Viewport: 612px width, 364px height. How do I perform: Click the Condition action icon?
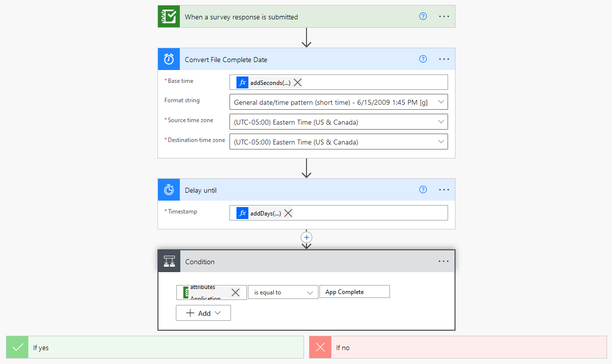coord(169,262)
